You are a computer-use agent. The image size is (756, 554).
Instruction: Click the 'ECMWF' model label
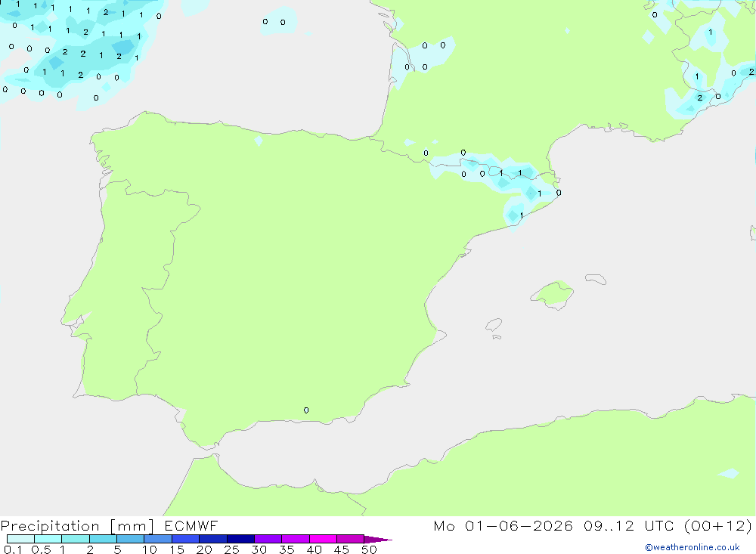point(191,525)
